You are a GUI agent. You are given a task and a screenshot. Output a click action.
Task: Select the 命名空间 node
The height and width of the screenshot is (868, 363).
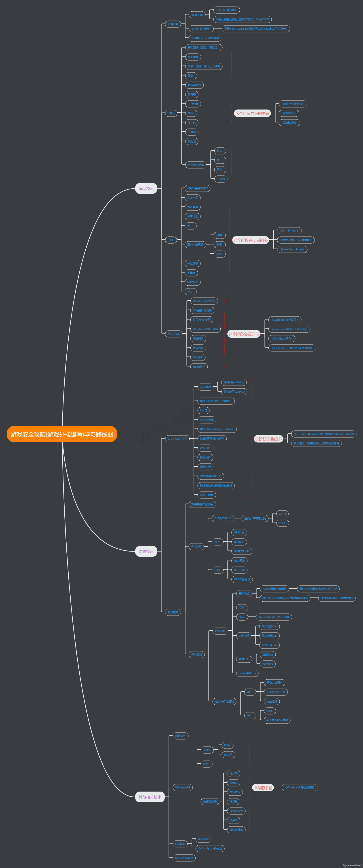pos(193,198)
